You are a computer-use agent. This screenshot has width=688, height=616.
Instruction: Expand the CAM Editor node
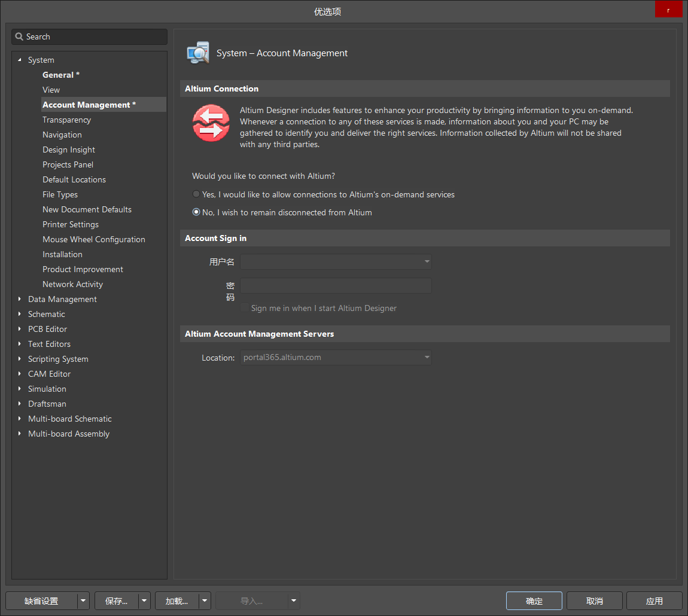click(x=19, y=373)
